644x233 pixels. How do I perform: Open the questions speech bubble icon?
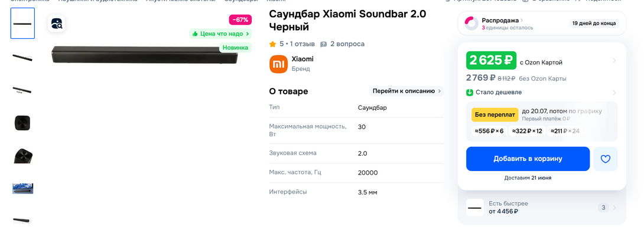pyautogui.click(x=324, y=44)
